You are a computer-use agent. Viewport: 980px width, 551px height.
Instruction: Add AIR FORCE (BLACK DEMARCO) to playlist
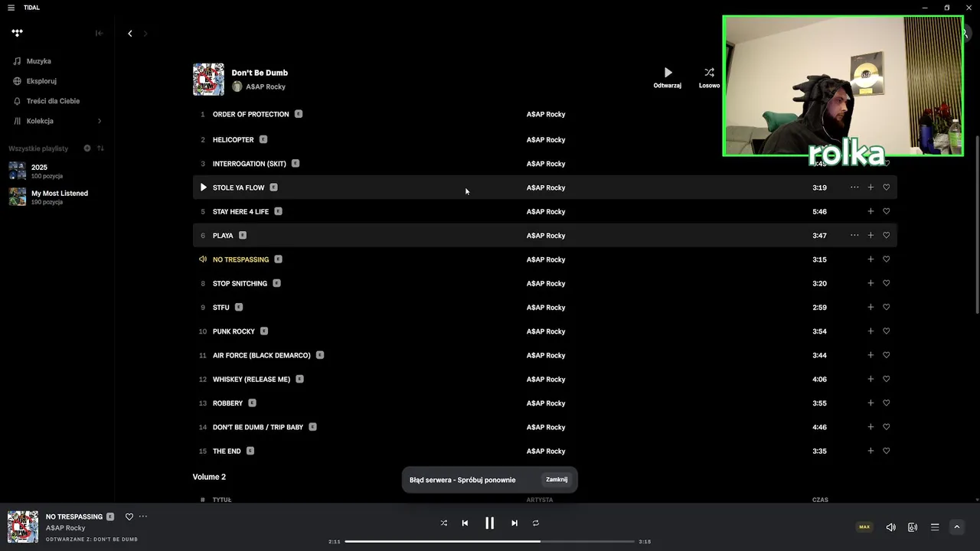point(871,355)
